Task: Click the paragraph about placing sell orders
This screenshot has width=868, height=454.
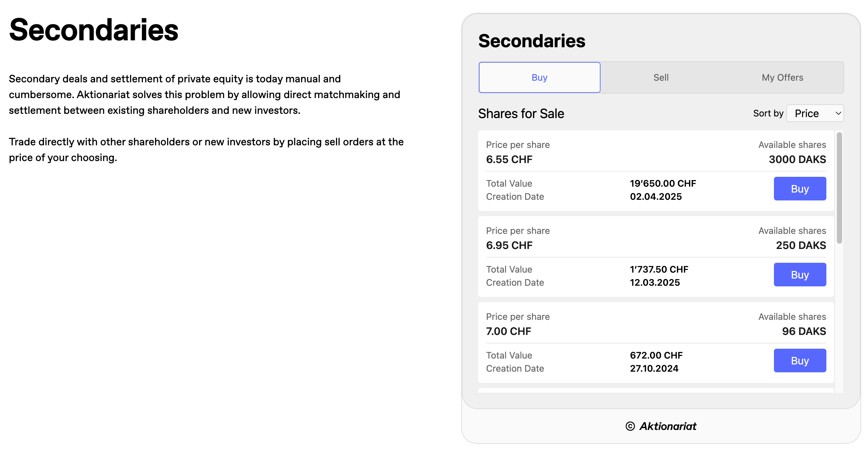Action: coord(206,150)
